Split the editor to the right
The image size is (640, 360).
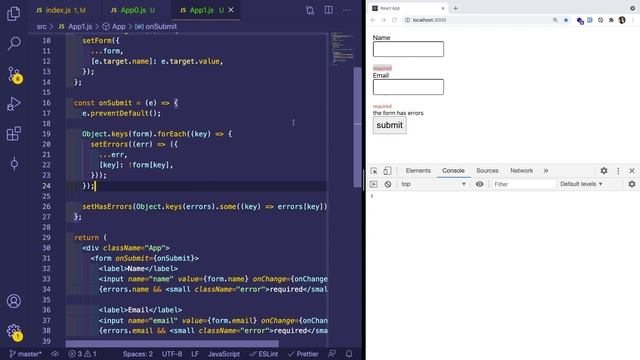coord(329,10)
